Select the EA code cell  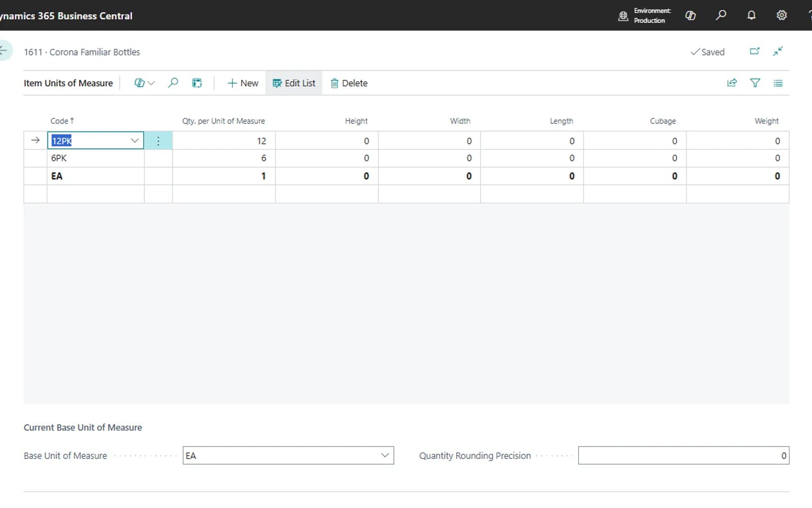coord(95,176)
